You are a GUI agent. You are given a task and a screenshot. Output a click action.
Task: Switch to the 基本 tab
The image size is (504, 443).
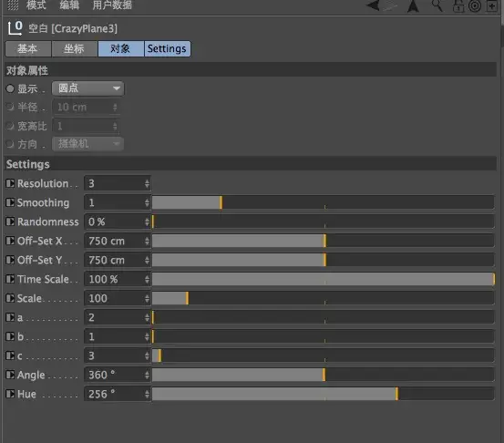(x=28, y=49)
